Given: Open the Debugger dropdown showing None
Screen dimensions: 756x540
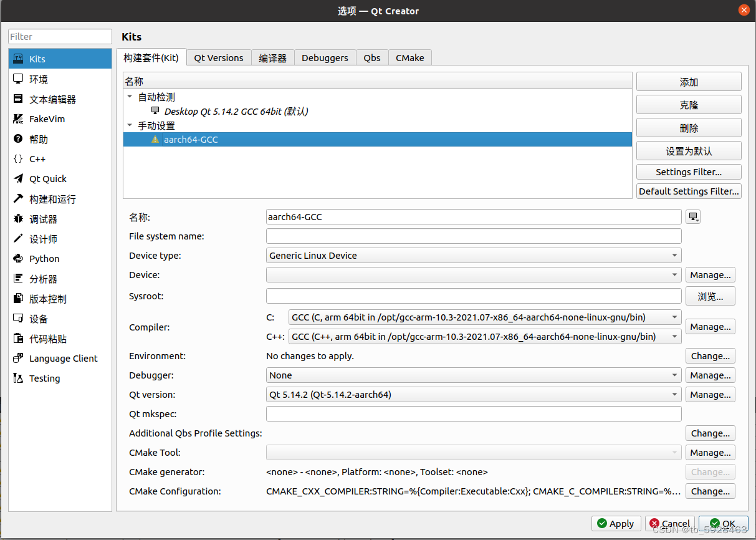Looking at the screenshot, I should (474, 375).
